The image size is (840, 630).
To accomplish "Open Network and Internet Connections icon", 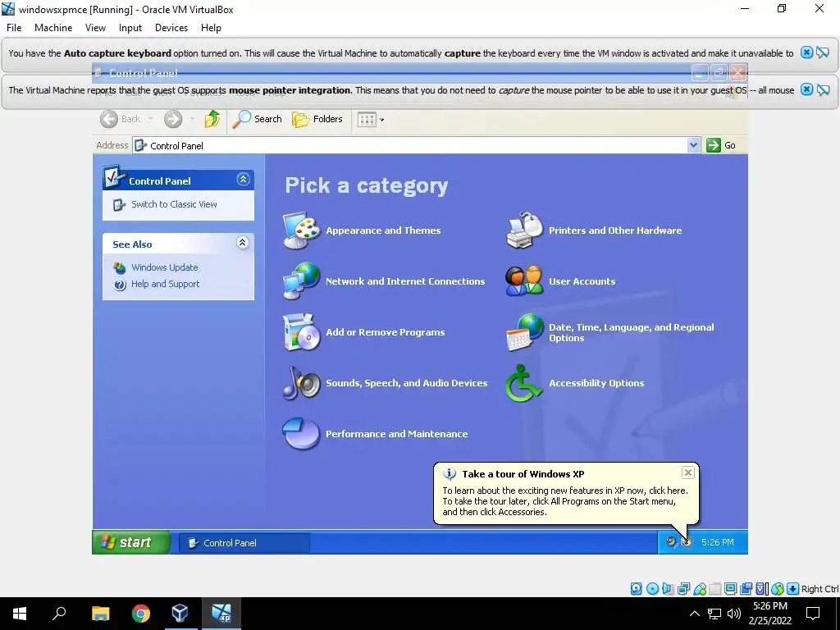I will (302, 281).
